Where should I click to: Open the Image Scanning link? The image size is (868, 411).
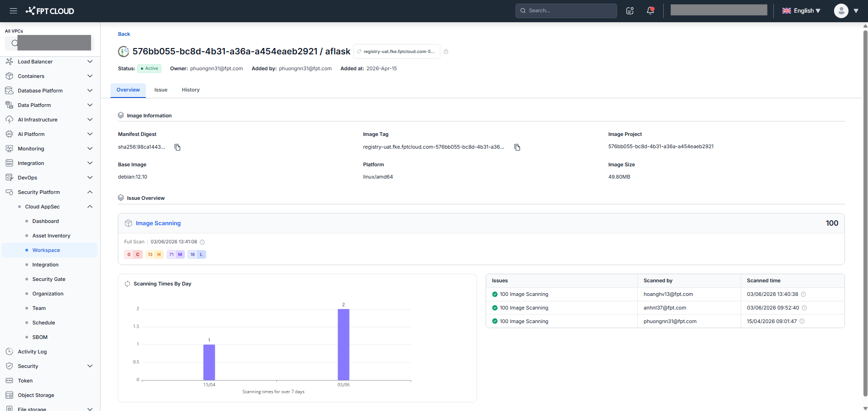pyautogui.click(x=158, y=223)
